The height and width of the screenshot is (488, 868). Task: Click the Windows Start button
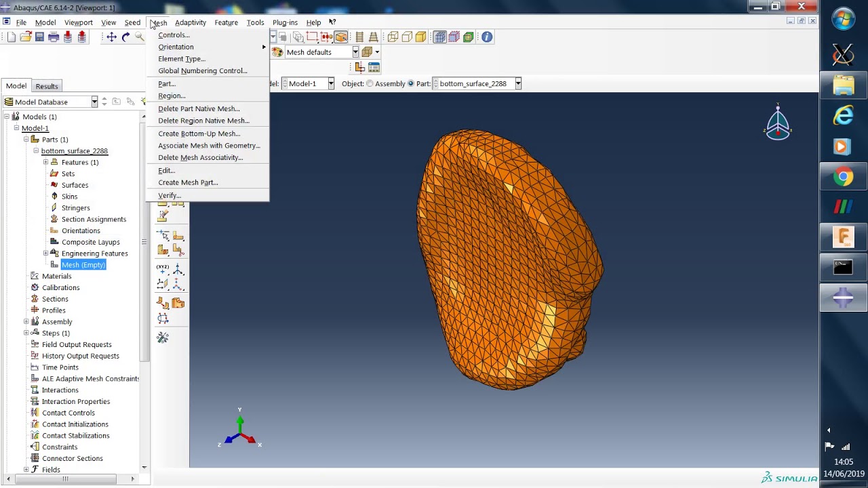pos(843,19)
